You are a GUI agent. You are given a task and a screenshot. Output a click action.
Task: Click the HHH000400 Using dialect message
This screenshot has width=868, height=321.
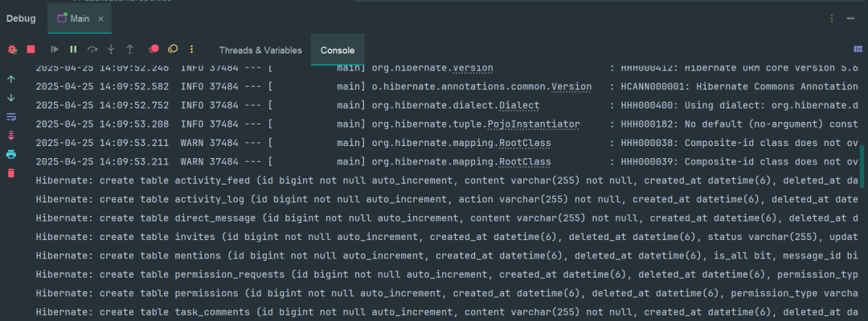coord(739,105)
